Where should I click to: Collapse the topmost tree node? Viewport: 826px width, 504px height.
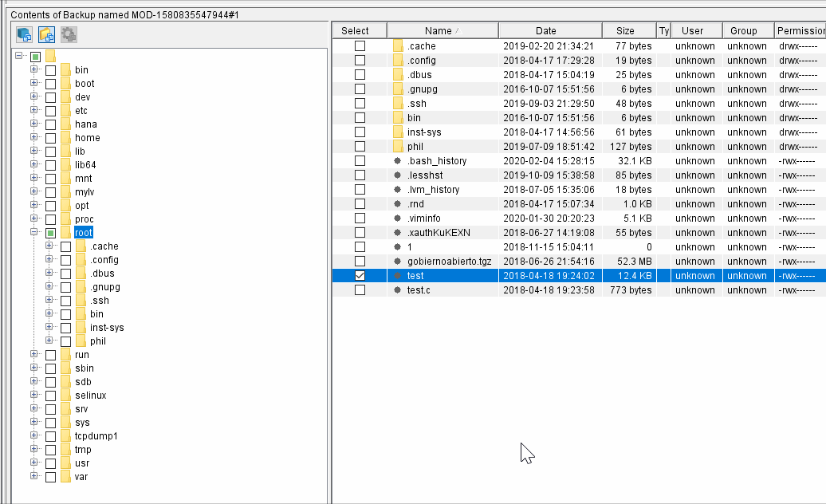[x=19, y=55]
